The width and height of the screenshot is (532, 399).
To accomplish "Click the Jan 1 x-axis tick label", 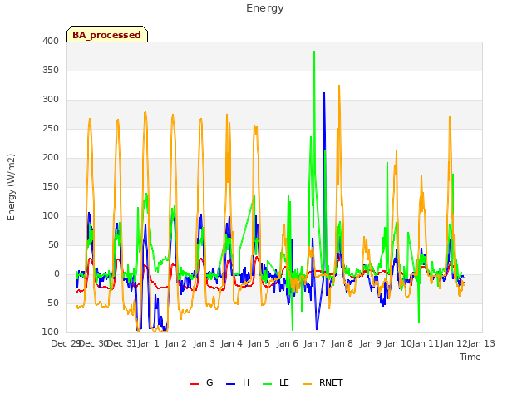I will 148,343.
